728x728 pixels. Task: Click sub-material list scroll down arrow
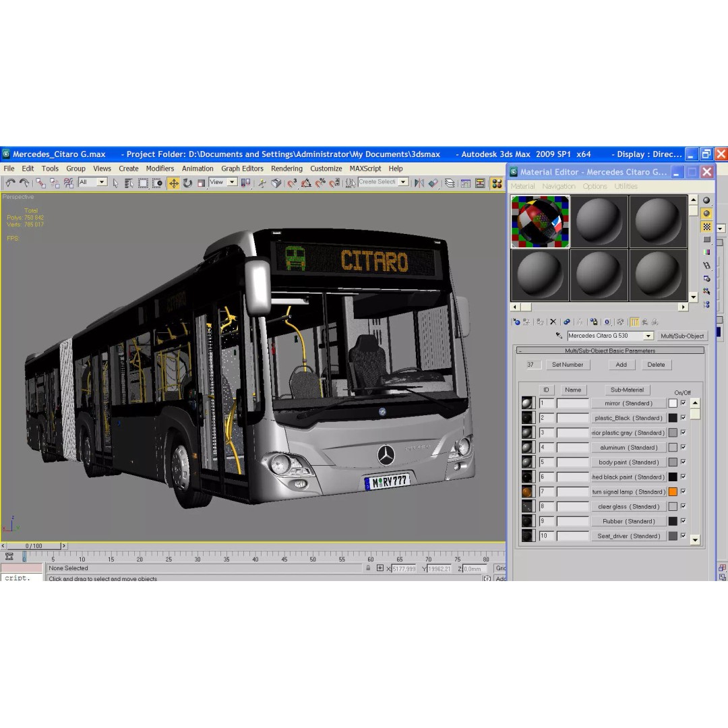(x=695, y=539)
